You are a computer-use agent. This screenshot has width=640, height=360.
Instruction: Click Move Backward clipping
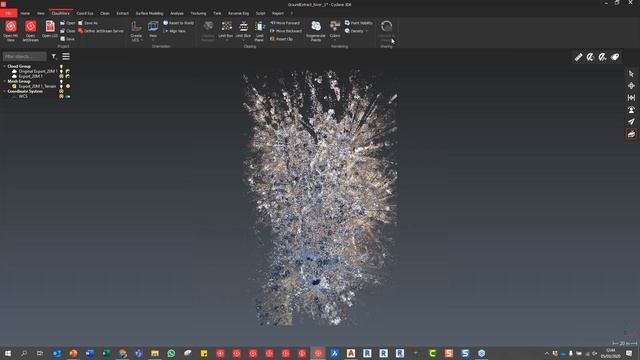[x=286, y=31]
